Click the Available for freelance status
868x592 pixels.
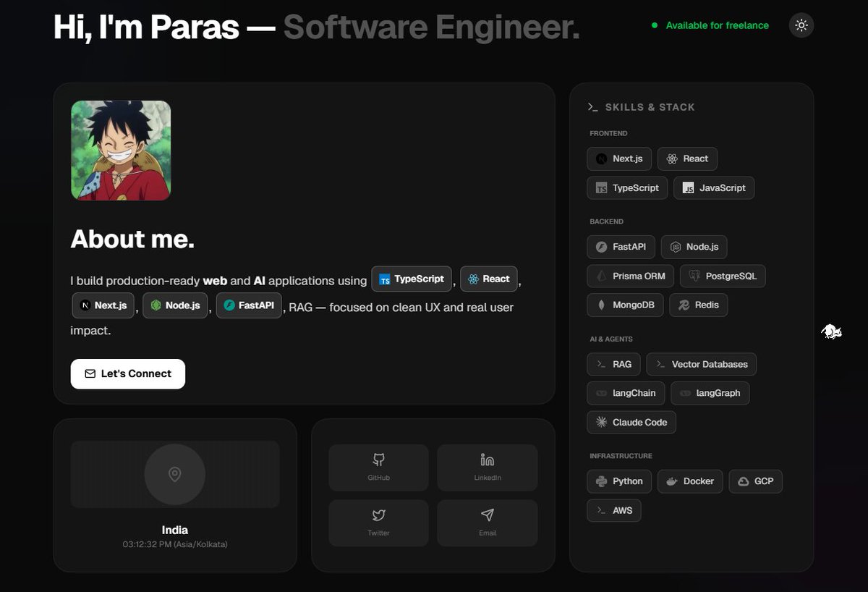coord(710,25)
